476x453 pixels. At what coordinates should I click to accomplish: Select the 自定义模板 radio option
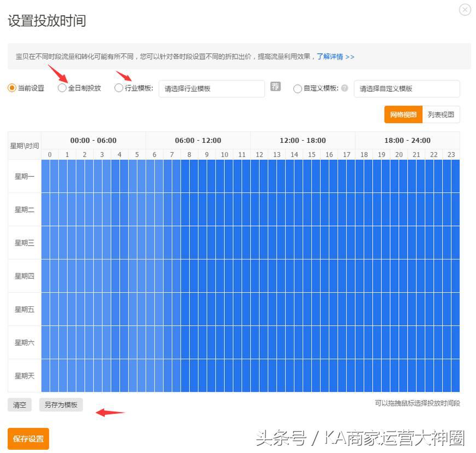tap(298, 89)
